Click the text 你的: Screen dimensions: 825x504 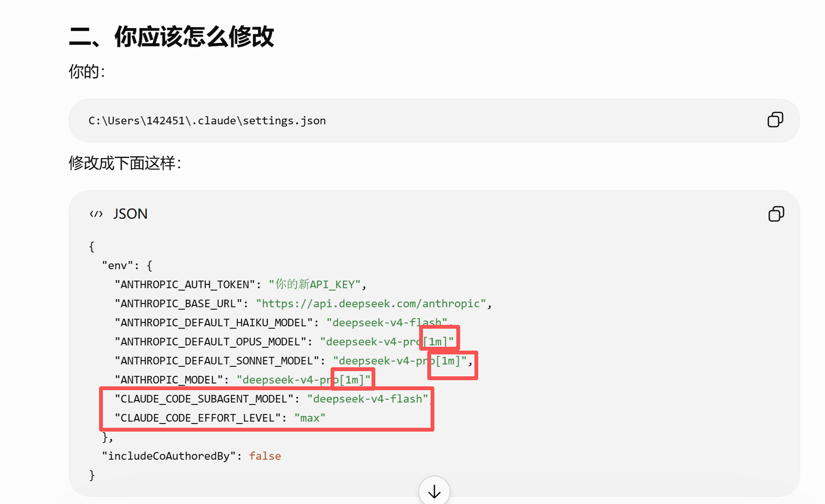[x=87, y=71]
